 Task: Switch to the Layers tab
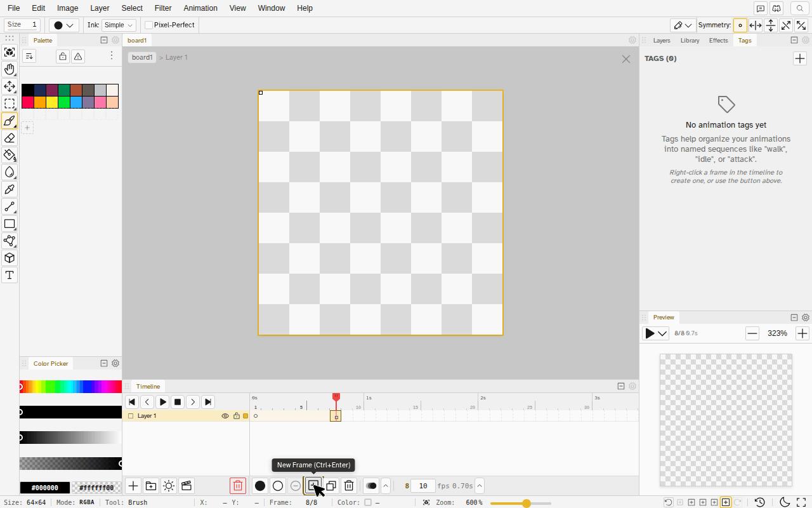662,40
